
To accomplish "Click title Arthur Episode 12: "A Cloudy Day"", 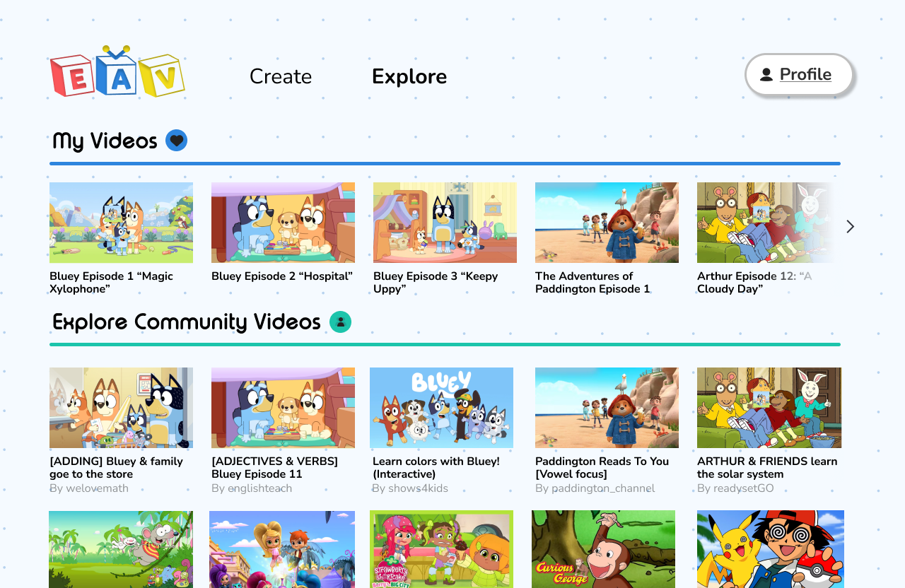I will click(x=754, y=283).
